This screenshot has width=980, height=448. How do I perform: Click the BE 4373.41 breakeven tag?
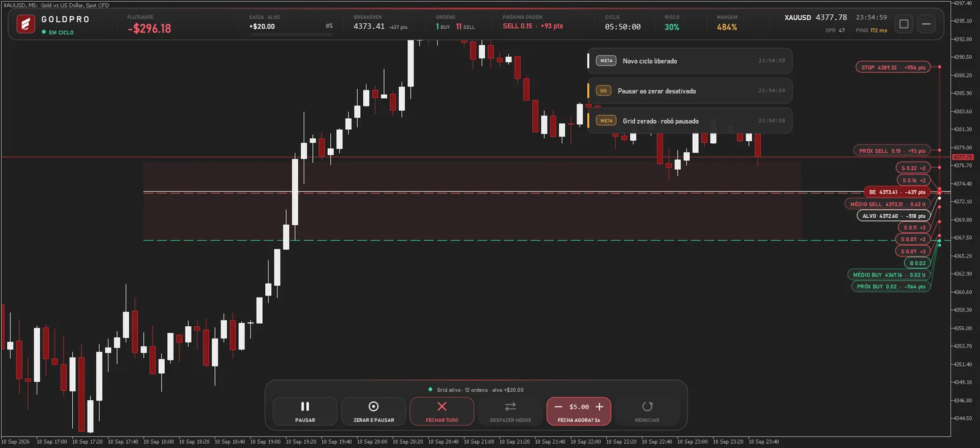point(897,192)
